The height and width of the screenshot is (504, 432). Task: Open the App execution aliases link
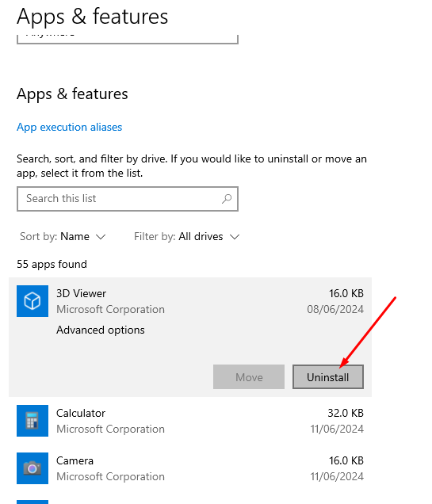pyautogui.click(x=70, y=128)
